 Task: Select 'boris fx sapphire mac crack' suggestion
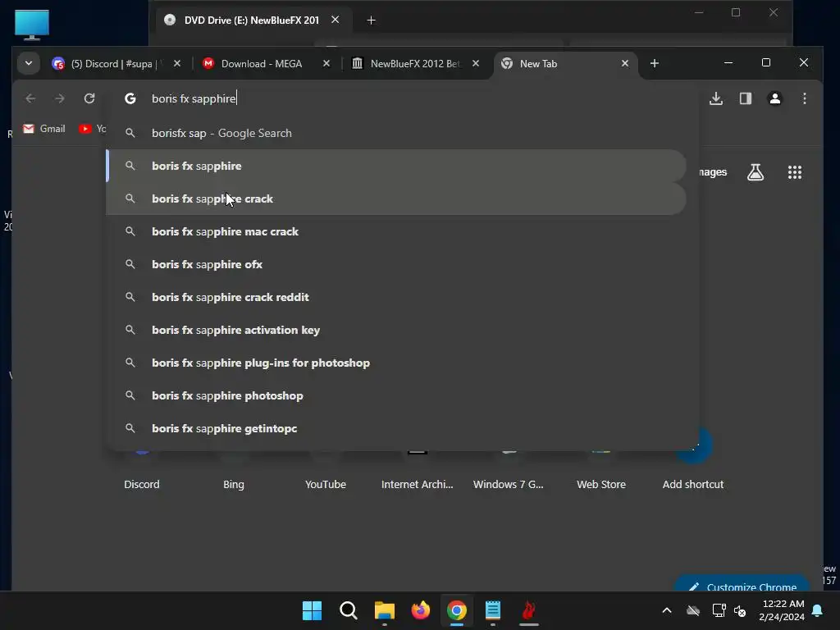[396, 231]
